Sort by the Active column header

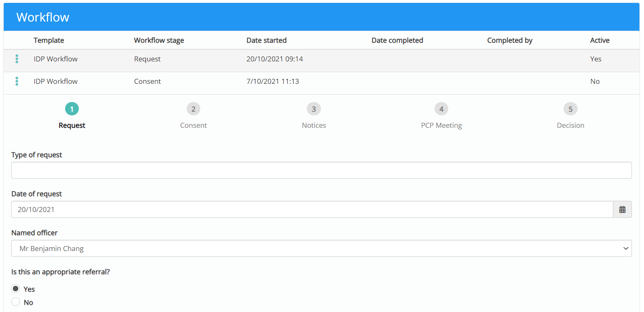tap(600, 40)
